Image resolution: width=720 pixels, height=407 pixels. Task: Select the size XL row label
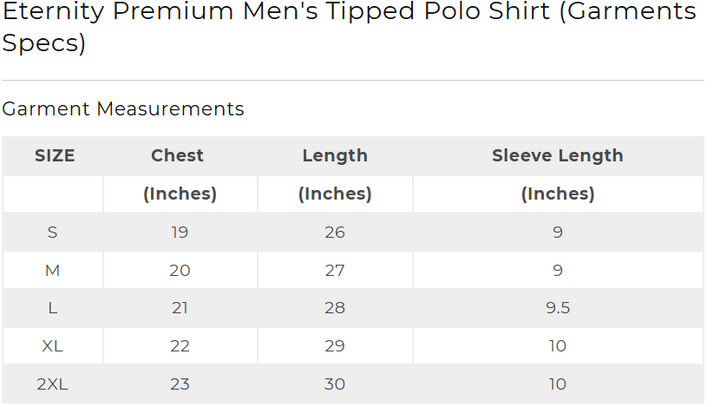point(52,346)
